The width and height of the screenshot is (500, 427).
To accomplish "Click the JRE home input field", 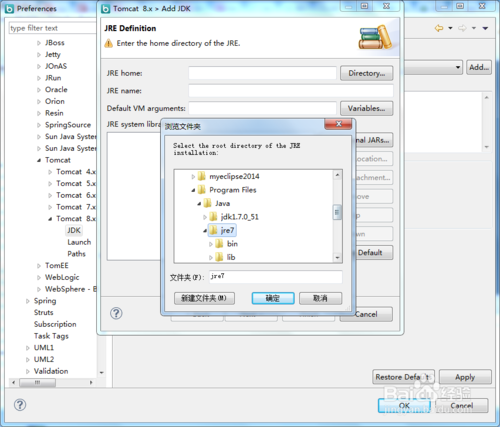I will [262, 73].
